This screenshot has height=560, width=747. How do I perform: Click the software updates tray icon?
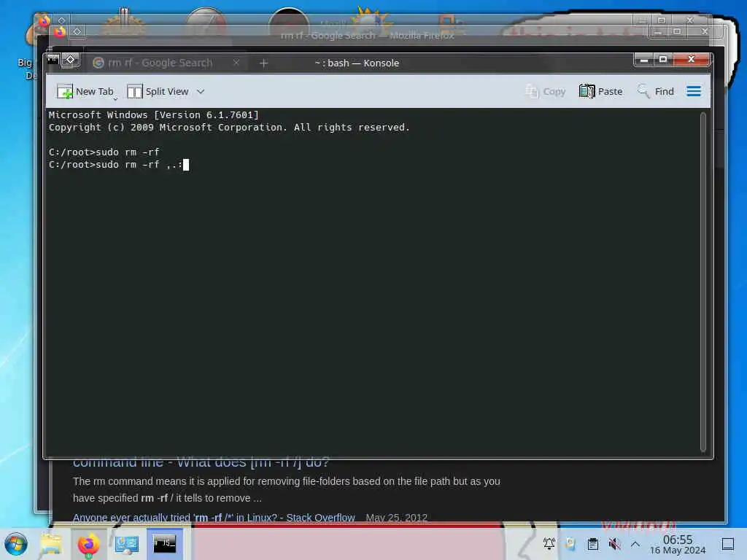click(x=570, y=544)
